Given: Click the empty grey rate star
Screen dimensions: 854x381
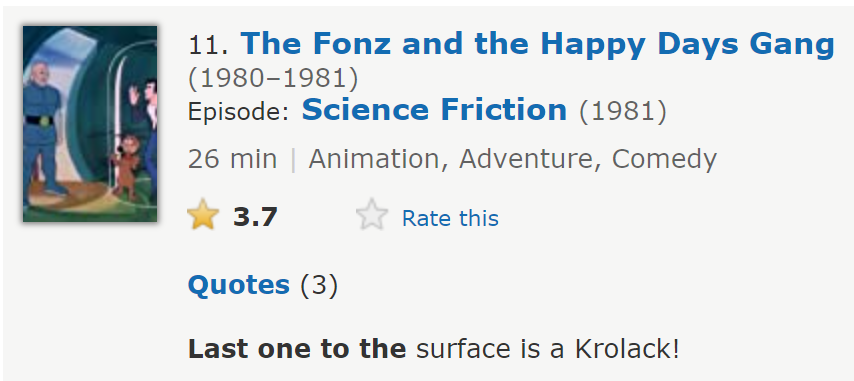Looking at the screenshot, I should [372, 215].
